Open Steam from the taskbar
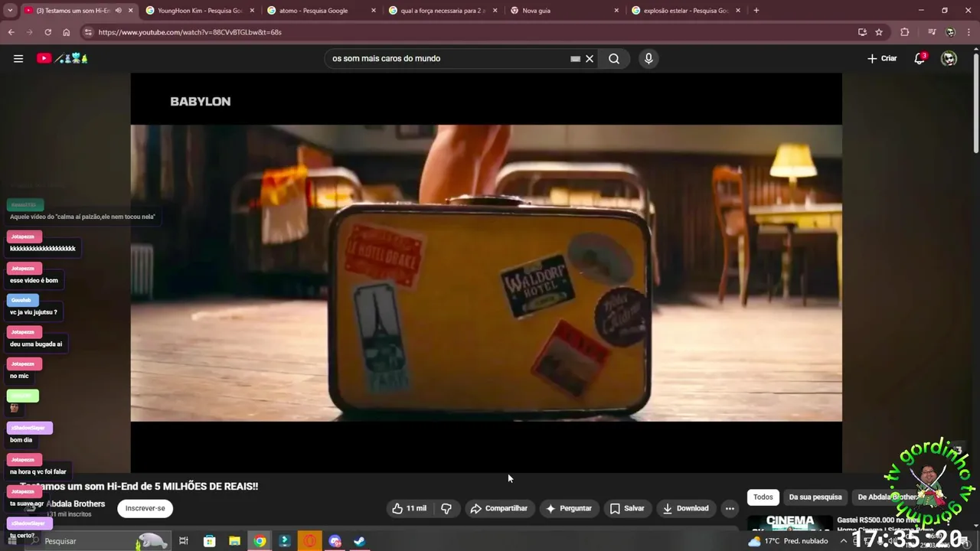 [x=359, y=541]
